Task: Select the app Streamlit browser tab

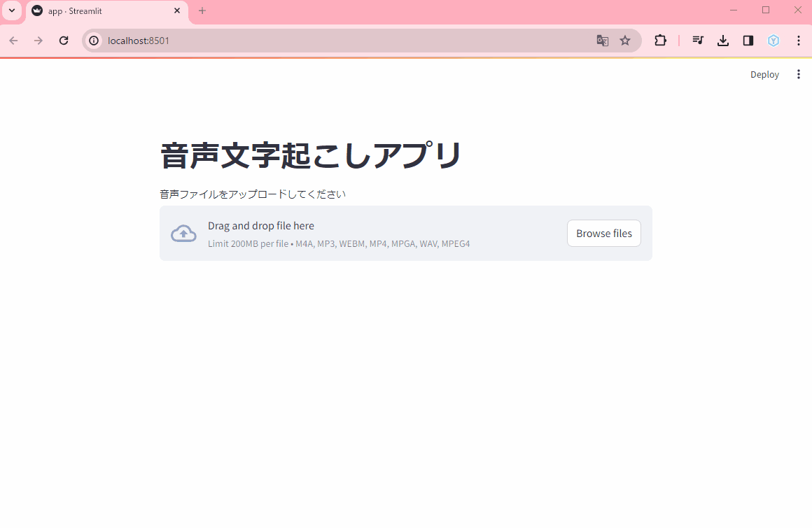Action: (91, 10)
